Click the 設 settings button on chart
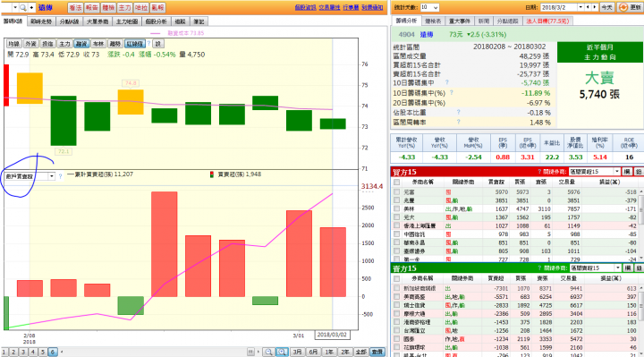Viewport: 644px width, 357px height. pyautogui.click(x=158, y=44)
